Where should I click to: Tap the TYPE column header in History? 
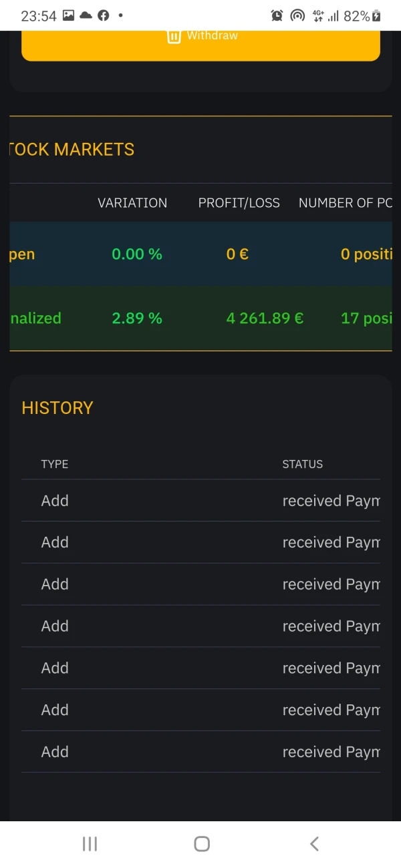pyautogui.click(x=54, y=464)
